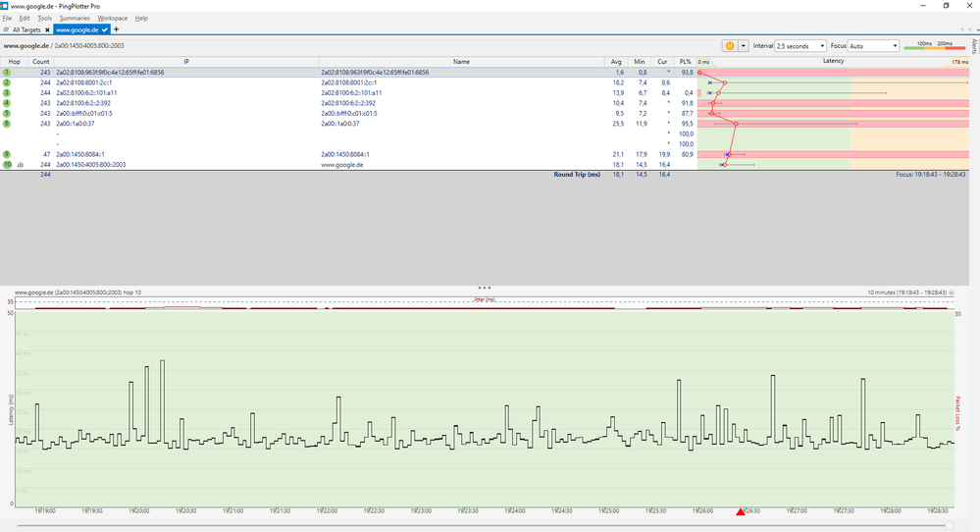
Task: Open a new target tab with plus icon
Action: click(x=117, y=29)
